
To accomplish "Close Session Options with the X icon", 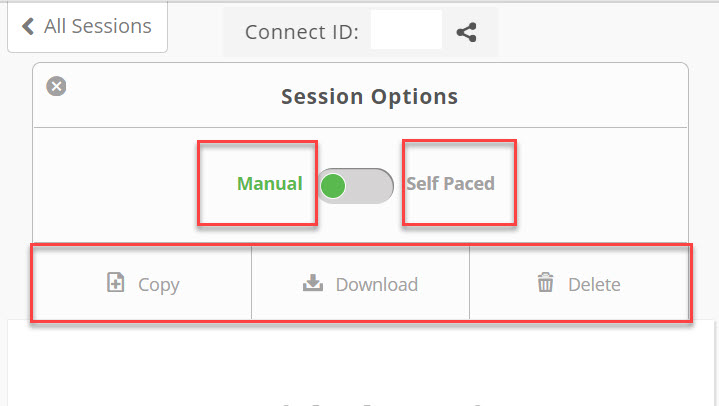I will pos(56,86).
